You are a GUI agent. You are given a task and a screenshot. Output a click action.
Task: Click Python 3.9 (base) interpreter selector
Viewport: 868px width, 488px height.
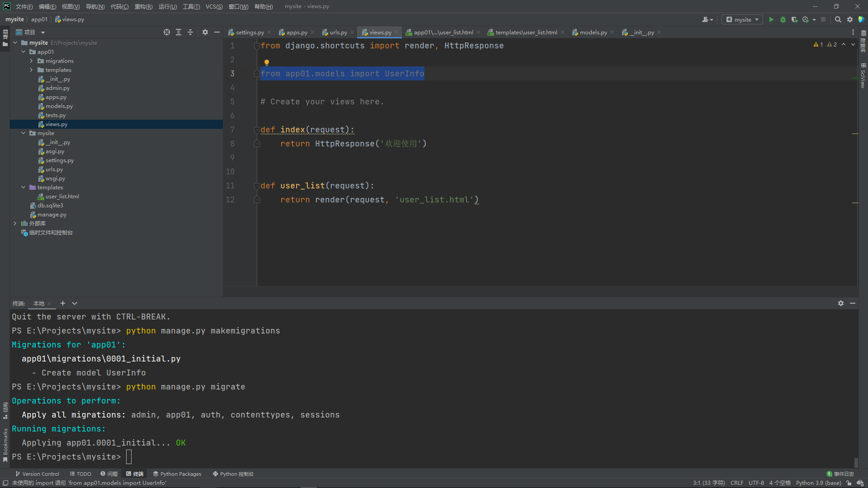pyautogui.click(x=818, y=483)
